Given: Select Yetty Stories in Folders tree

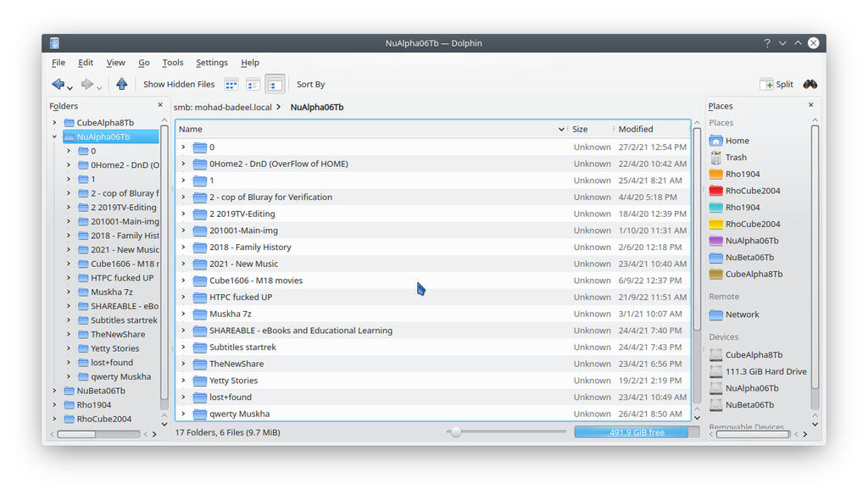Looking at the screenshot, I should pyautogui.click(x=114, y=348).
